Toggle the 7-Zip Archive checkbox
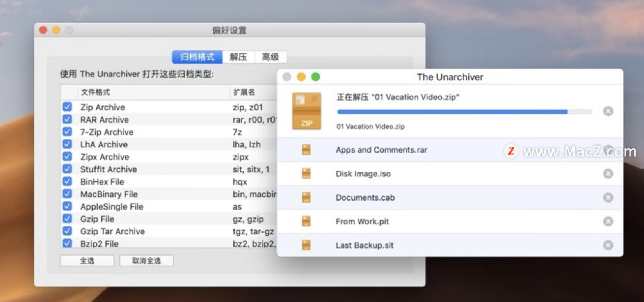The height and width of the screenshot is (302, 644). tap(68, 131)
